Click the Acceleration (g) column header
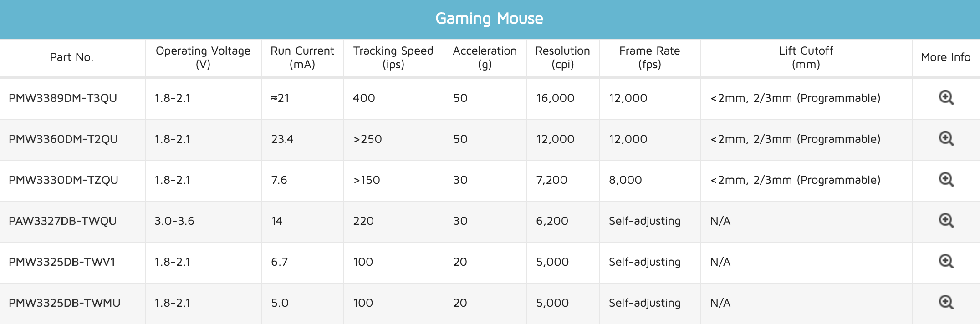This screenshot has height=324, width=980. [485, 57]
